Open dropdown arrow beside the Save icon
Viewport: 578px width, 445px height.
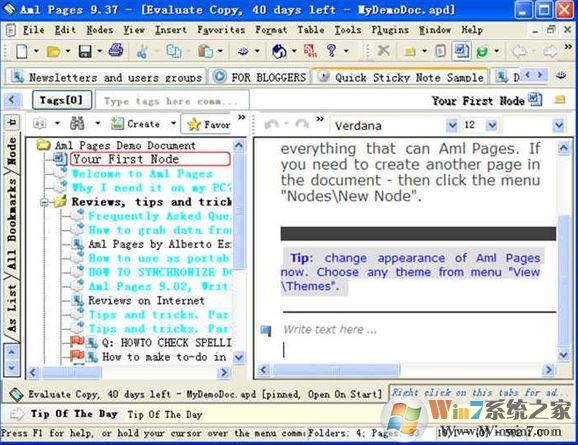click(x=100, y=51)
